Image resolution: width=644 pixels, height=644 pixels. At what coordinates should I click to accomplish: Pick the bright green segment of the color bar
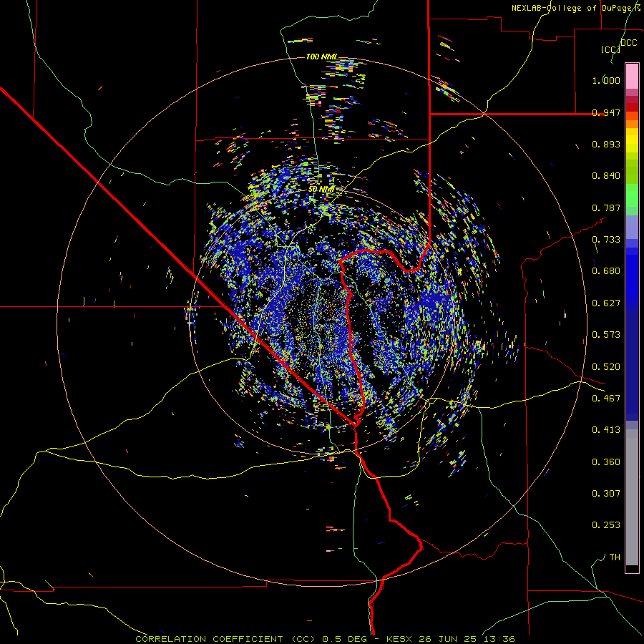(632, 195)
